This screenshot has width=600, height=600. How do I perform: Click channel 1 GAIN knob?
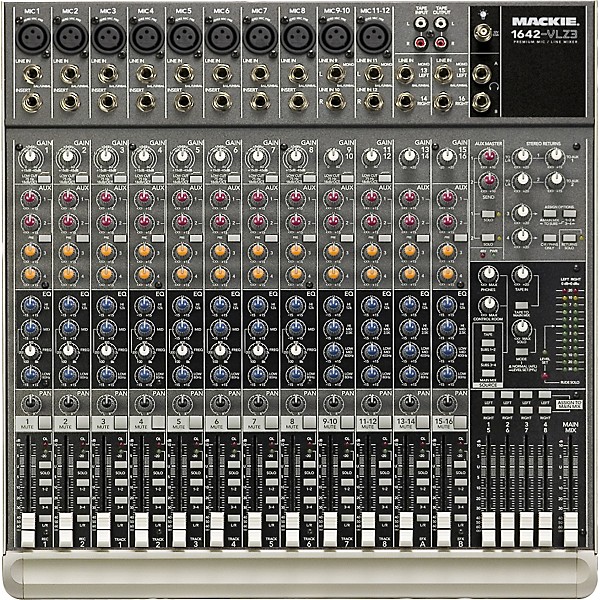click(x=30, y=157)
